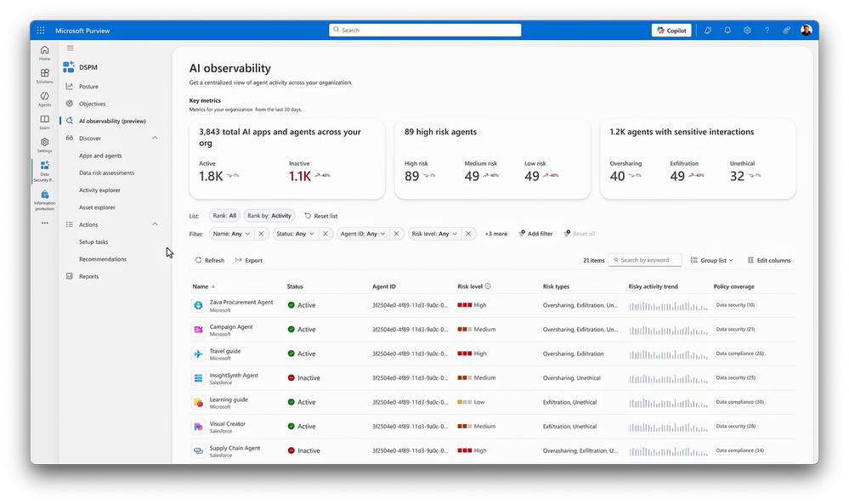
Task: Click Data security (10) policy tag
Action: pos(735,305)
